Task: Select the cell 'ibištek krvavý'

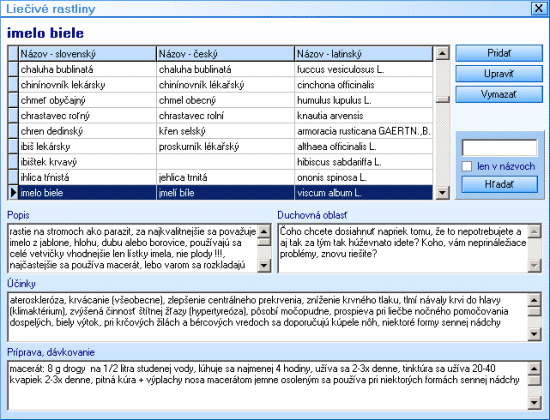Action: point(87,162)
